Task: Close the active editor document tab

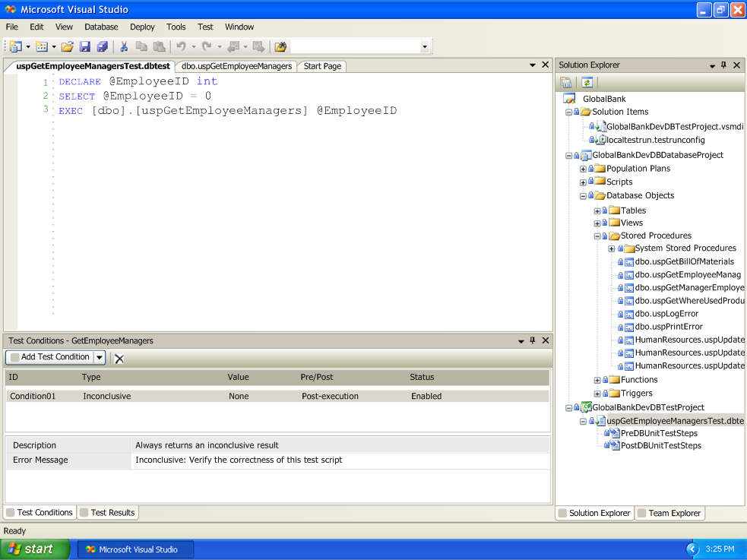Action: (x=546, y=65)
